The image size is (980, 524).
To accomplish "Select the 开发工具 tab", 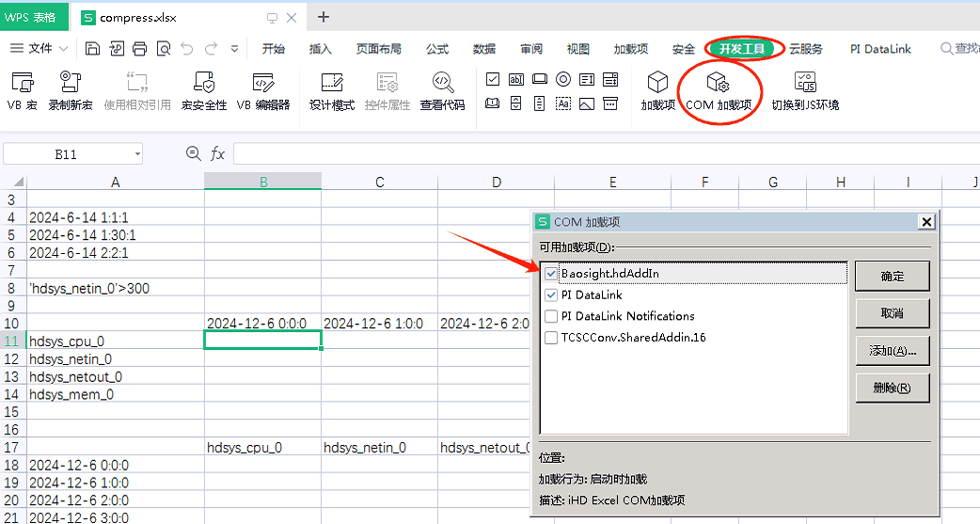I will [x=741, y=48].
